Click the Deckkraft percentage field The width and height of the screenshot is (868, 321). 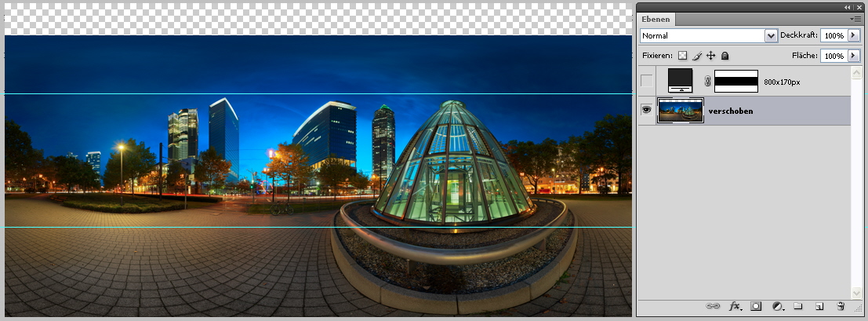(833, 36)
